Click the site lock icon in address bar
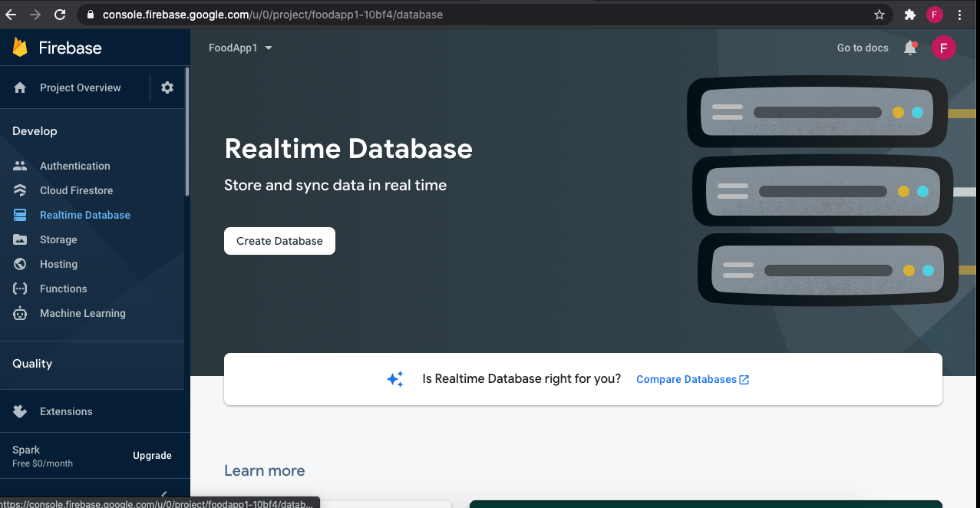The width and height of the screenshot is (980, 508). 91,15
